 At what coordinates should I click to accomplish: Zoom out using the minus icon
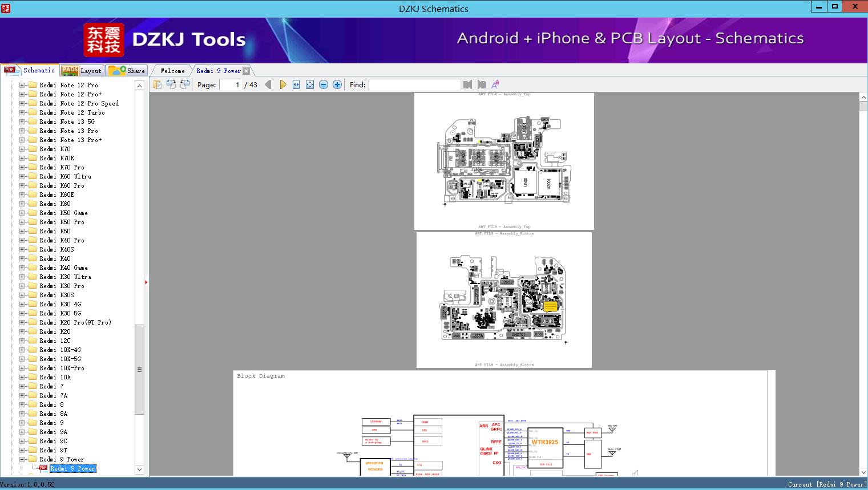pos(323,84)
